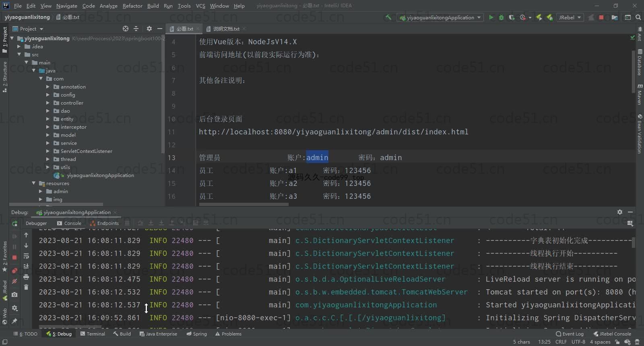The width and height of the screenshot is (644, 346).
Task: Mute breakpoints icon in Debug panel
Action: 14,281
